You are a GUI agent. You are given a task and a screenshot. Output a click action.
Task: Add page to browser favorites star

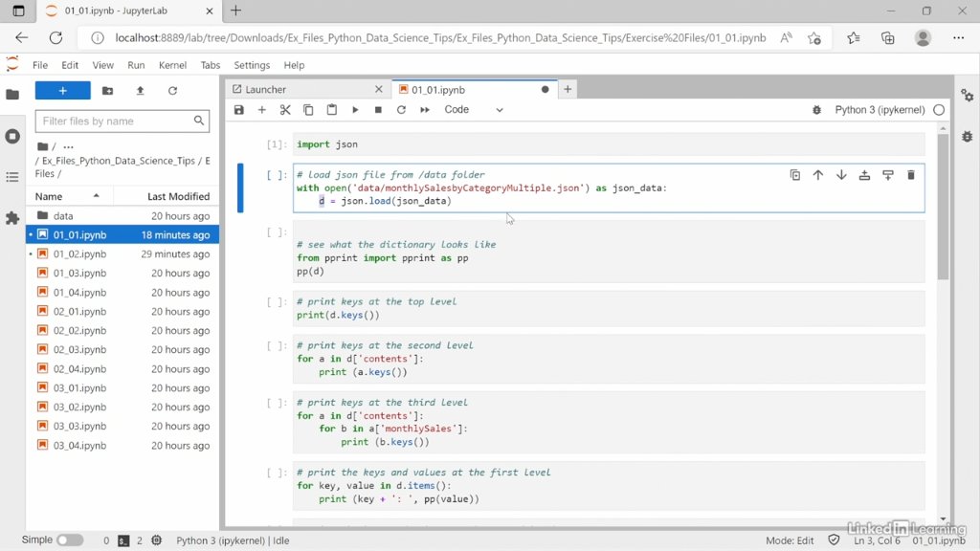click(813, 38)
